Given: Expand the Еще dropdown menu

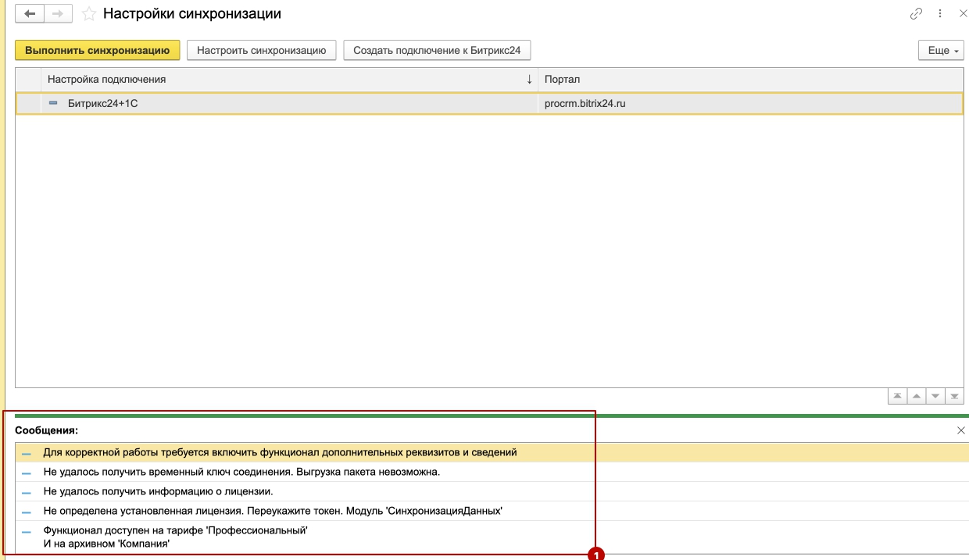Looking at the screenshot, I should point(942,51).
